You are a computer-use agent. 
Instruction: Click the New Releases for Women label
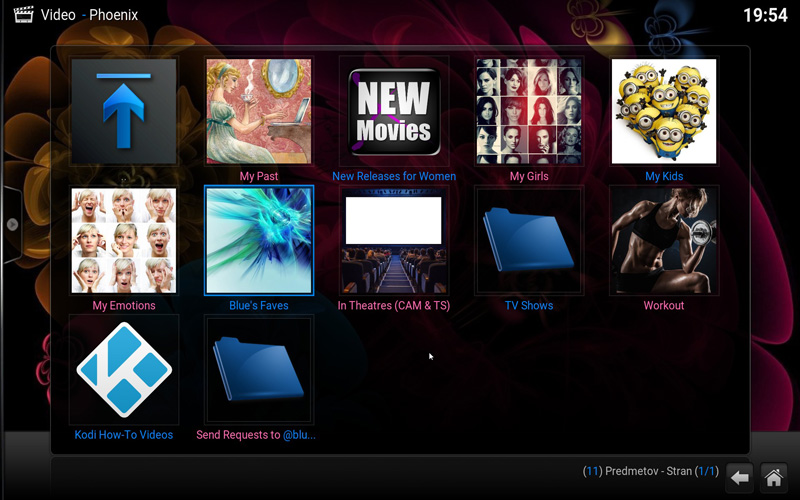[x=394, y=177]
